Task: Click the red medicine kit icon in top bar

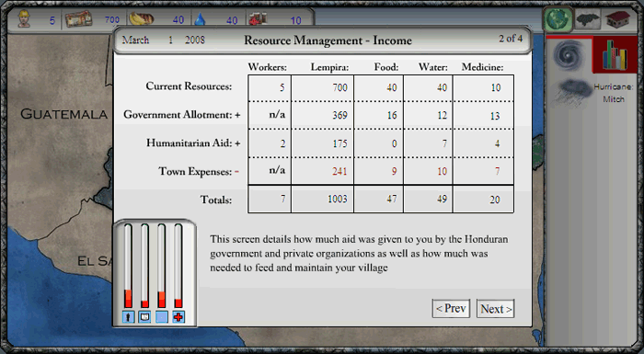Action: coord(257,18)
